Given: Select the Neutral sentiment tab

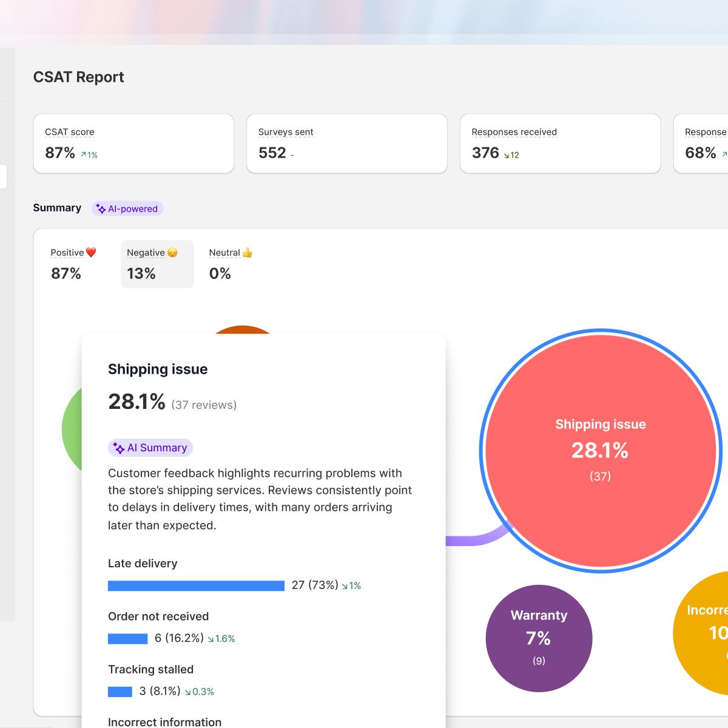Looking at the screenshot, I should tap(231, 264).
